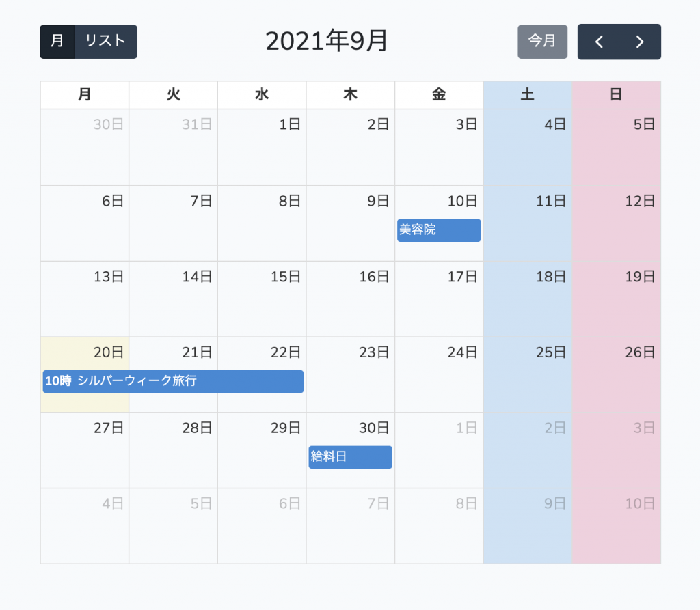Image resolution: width=700 pixels, height=610 pixels.
Task: Click the 日 column header
Action: [616, 95]
